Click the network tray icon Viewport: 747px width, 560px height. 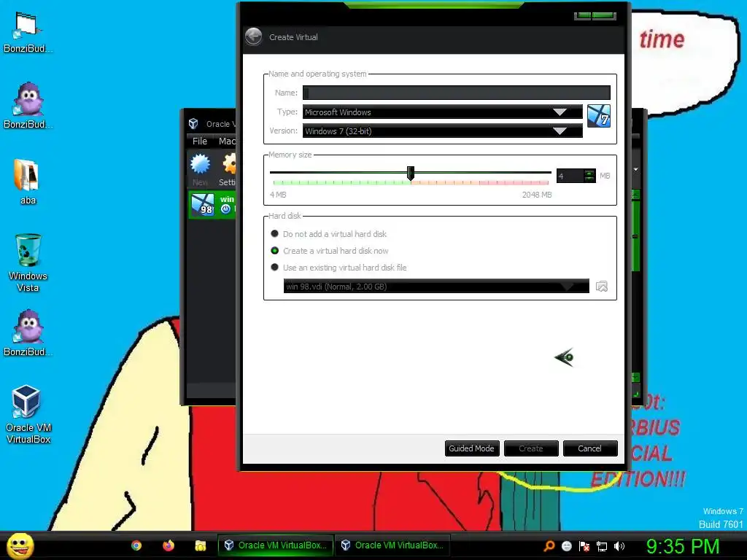coord(602,546)
